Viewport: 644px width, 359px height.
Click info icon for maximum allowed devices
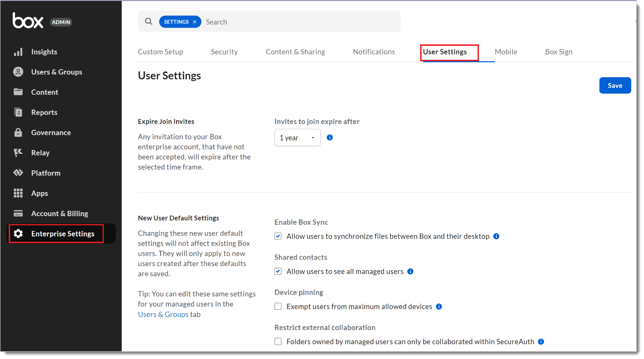point(439,306)
